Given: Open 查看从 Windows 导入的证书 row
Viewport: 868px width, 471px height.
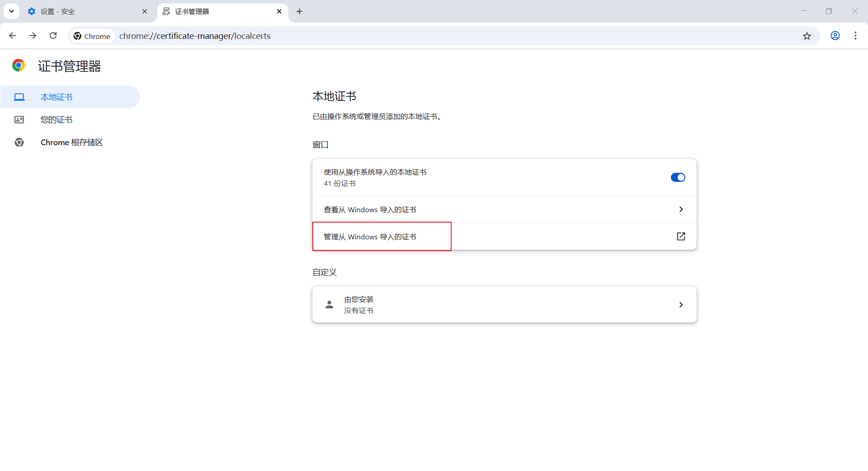Looking at the screenshot, I should (x=504, y=209).
